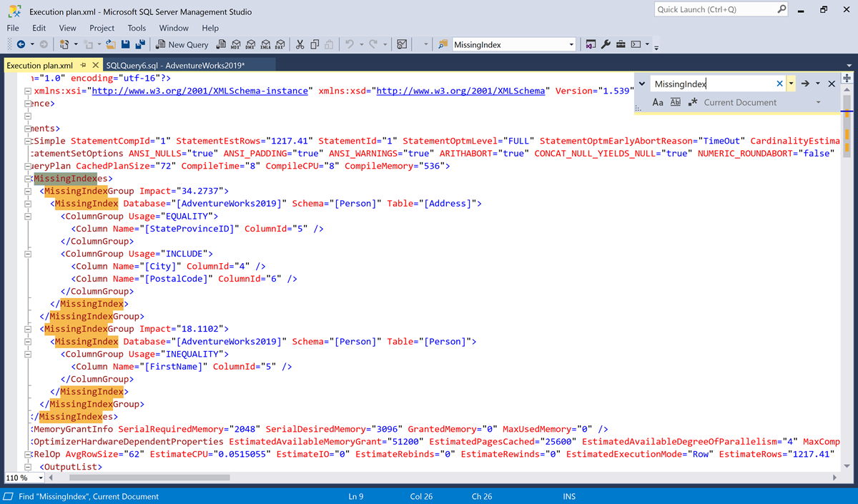Toggle Match Whole Word option
Image resolution: width=858 pixels, height=504 pixels.
click(676, 102)
